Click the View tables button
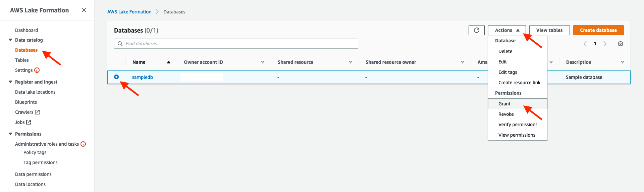The height and width of the screenshot is (192, 644). 549,30
